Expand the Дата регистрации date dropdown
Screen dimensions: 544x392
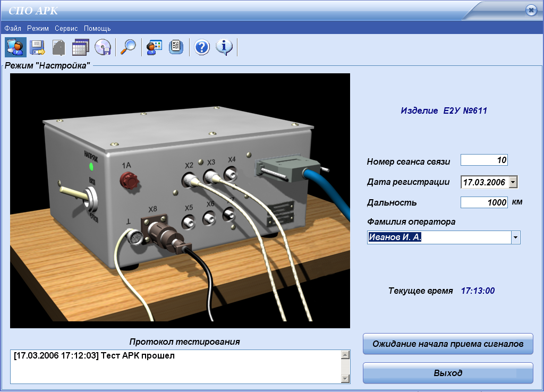tap(513, 182)
